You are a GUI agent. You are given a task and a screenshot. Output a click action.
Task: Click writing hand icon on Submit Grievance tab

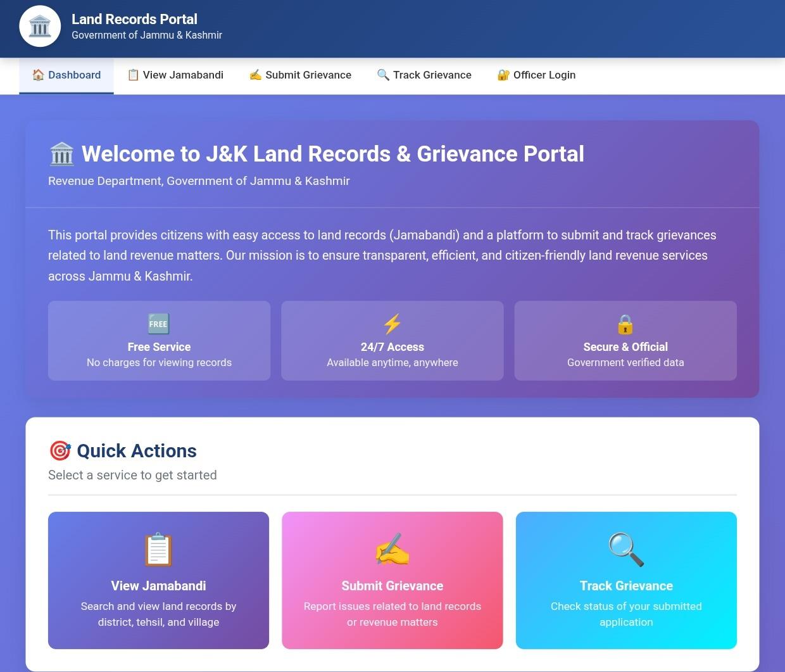(255, 75)
